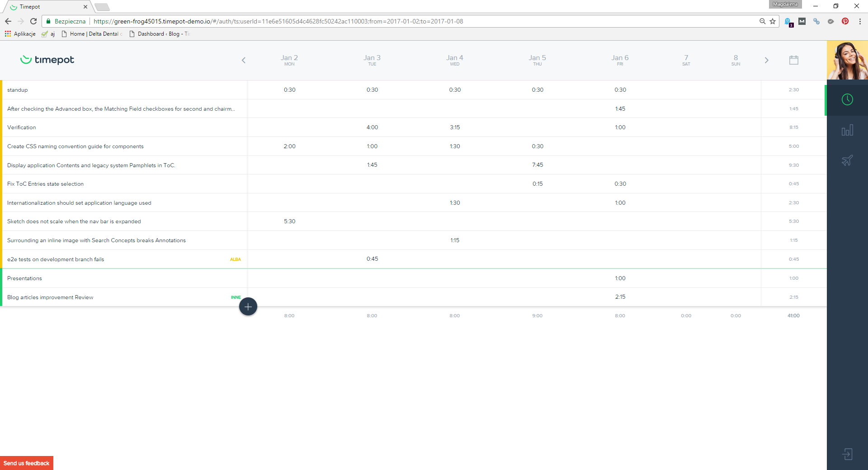Viewport: 868px width, 470px height.
Task: Open the calendar date picker icon
Action: pyautogui.click(x=794, y=60)
